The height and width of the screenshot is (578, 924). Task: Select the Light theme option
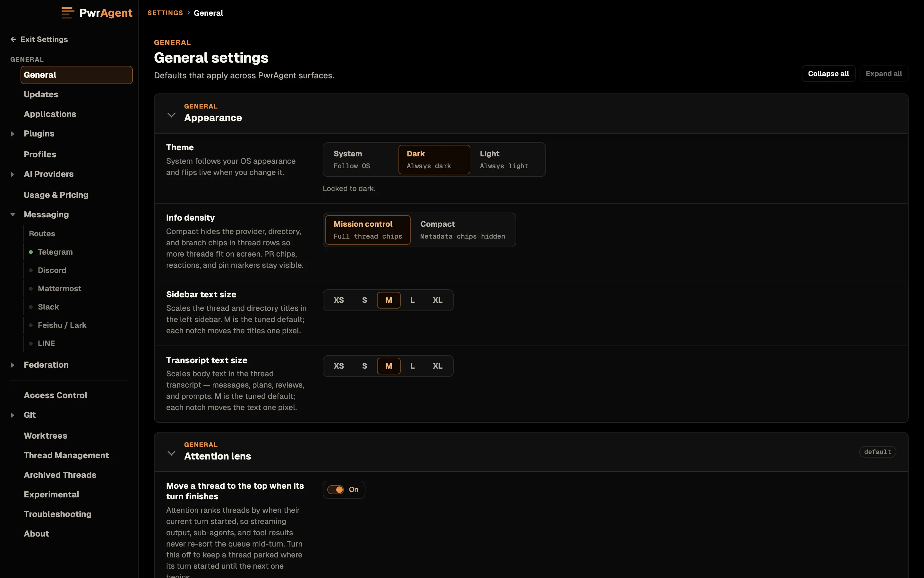(507, 159)
